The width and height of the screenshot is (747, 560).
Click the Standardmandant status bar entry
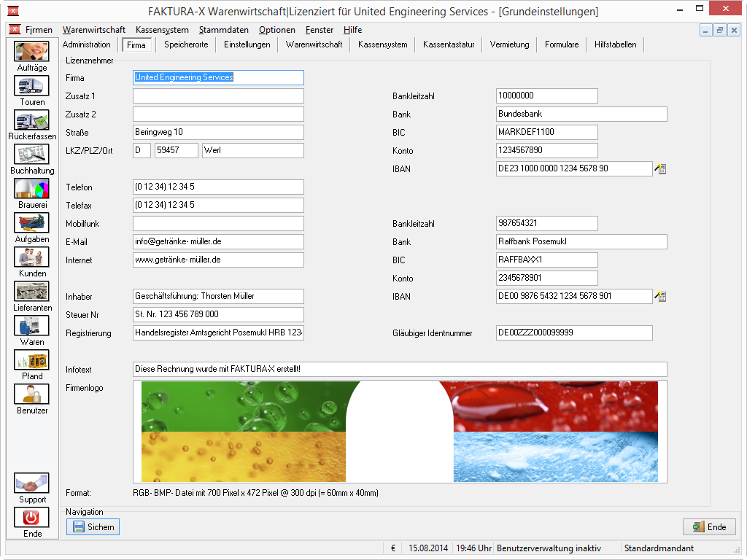click(659, 548)
